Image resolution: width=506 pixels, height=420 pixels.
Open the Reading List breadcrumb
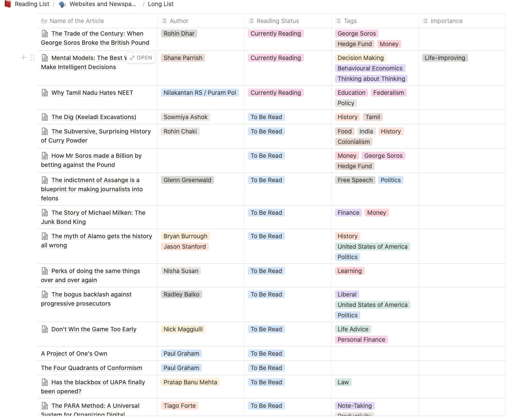pos(32,4)
